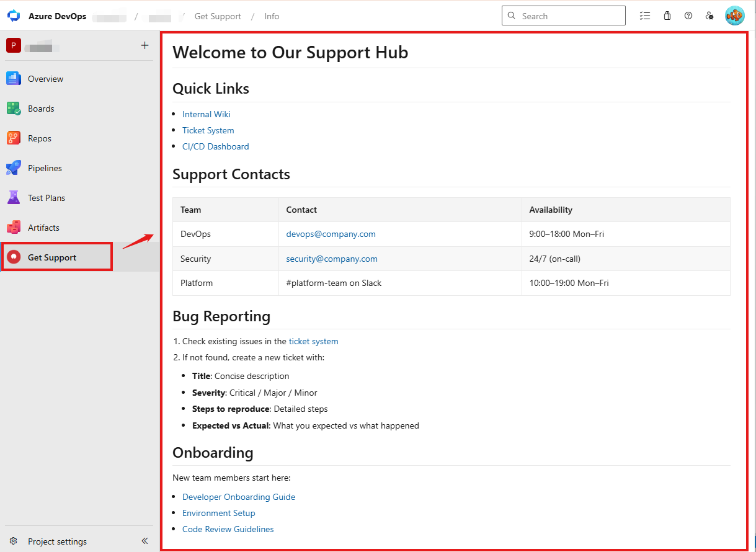Open the Artifacts hub icon
The width and height of the screenshot is (756, 552).
point(14,228)
